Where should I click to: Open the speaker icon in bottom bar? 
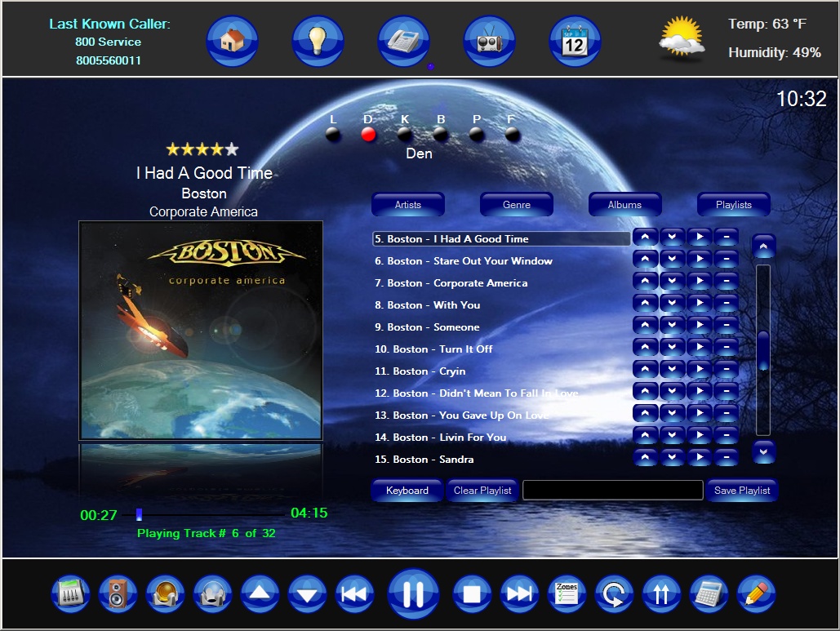(x=118, y=594)
